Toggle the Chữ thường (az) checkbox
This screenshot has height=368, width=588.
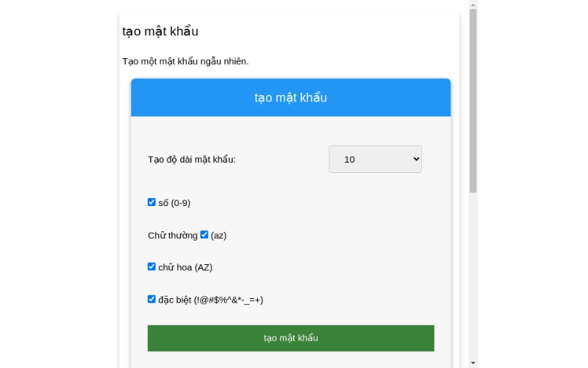[204, 235]
